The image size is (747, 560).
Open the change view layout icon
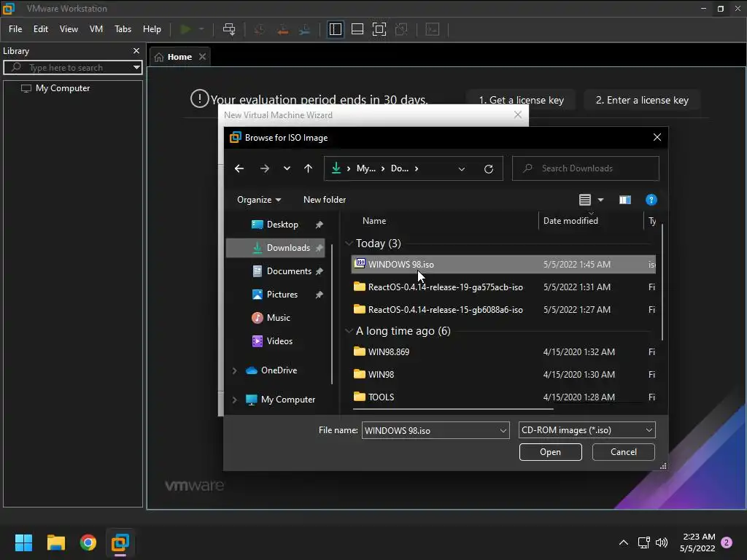click(585, 200)
